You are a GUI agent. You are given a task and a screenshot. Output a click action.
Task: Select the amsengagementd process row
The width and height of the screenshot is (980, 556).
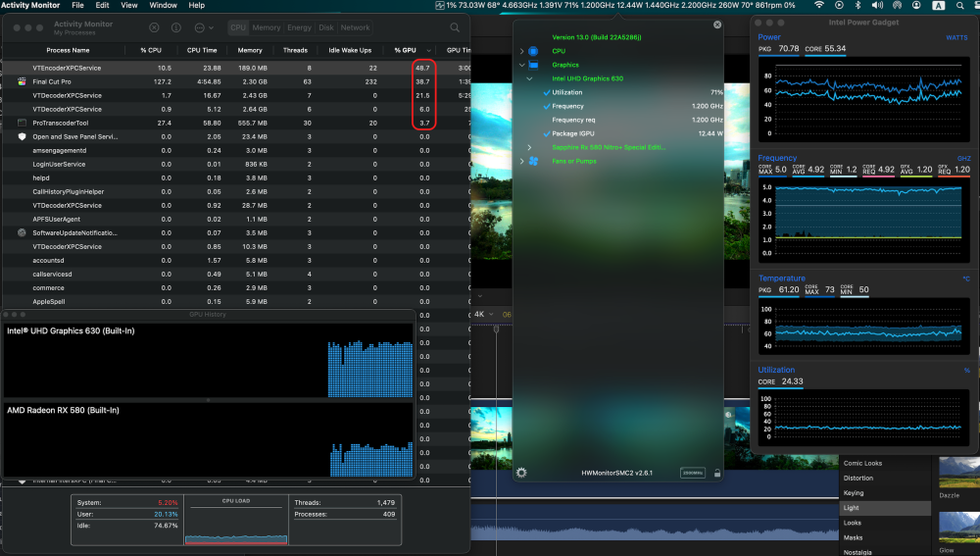point(236,150)
